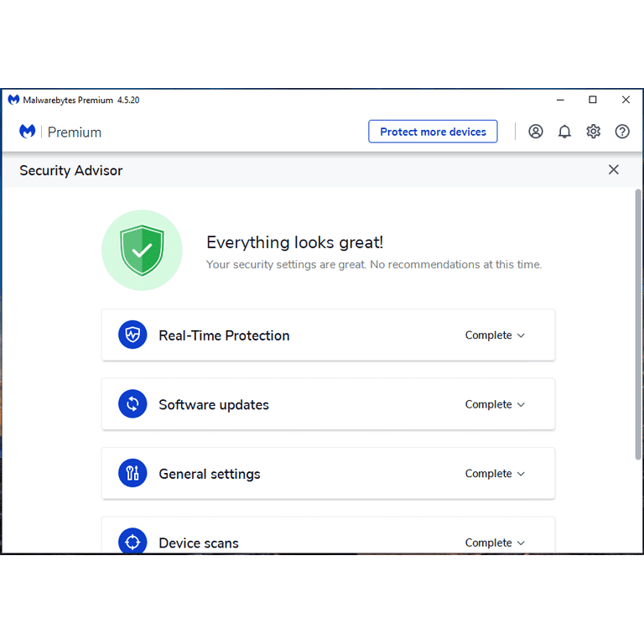Screen dimensions: 644x644
Task: Click the green shield checkmark icon
Action: pos(142,250)
